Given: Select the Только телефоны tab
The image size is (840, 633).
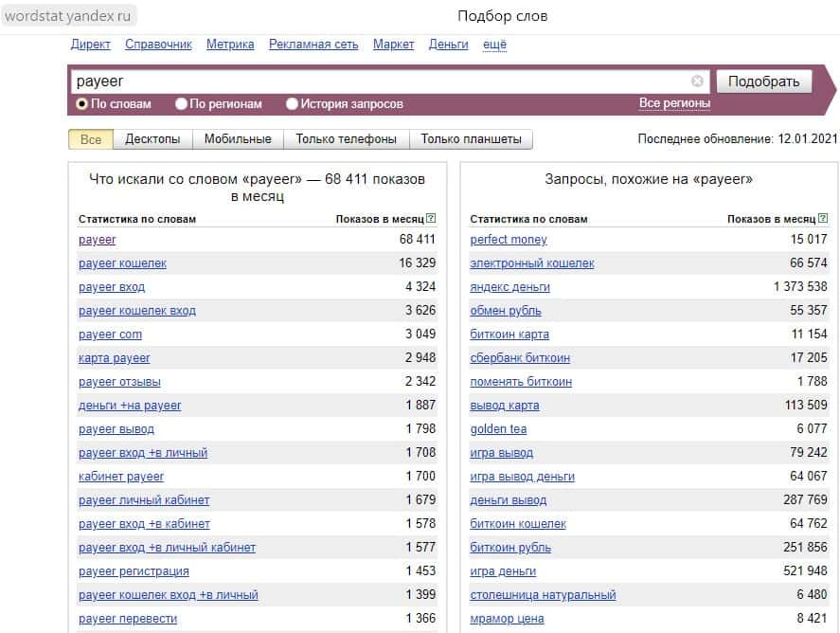Looking at the screenshot, I should (x=346, y=139).
